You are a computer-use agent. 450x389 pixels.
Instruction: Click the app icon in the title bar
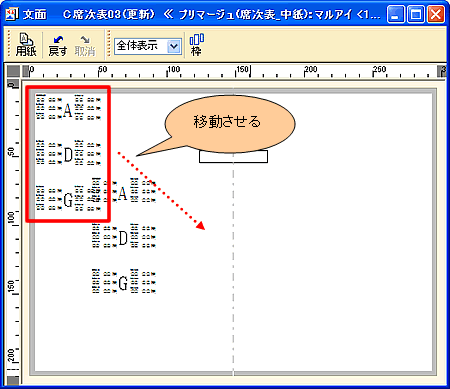(x=12, y=14)
